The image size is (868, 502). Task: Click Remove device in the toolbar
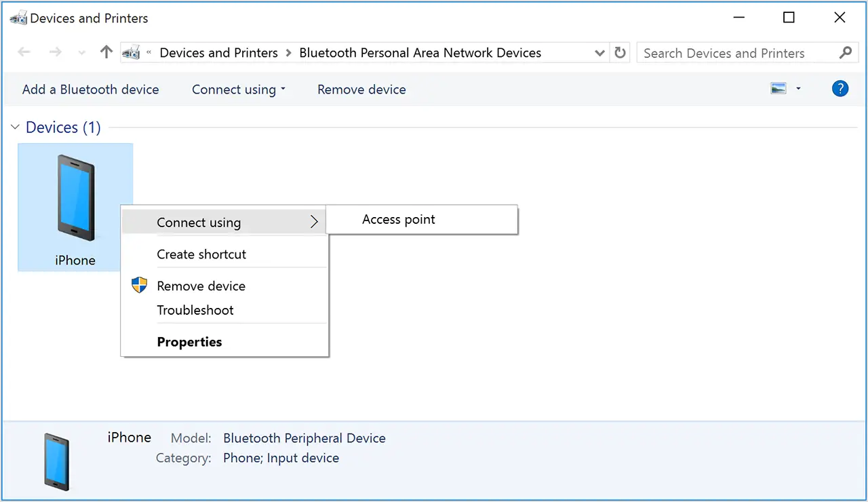(x=361, y=89)
